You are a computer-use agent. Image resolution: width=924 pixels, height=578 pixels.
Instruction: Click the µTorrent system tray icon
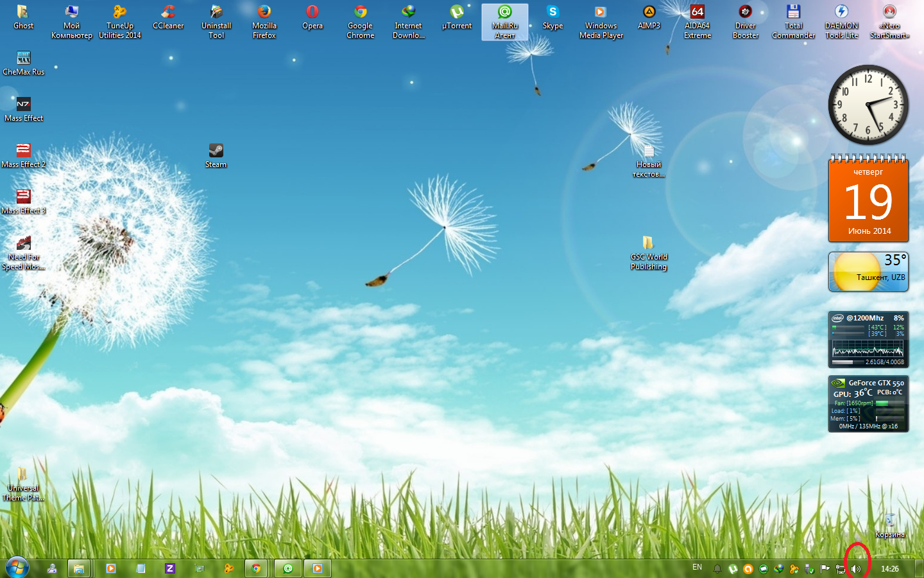(733, 569)
